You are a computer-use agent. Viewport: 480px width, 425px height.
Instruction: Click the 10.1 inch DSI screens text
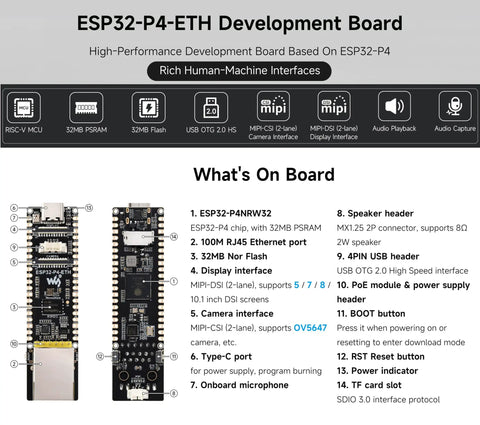(x=229, y=299)
